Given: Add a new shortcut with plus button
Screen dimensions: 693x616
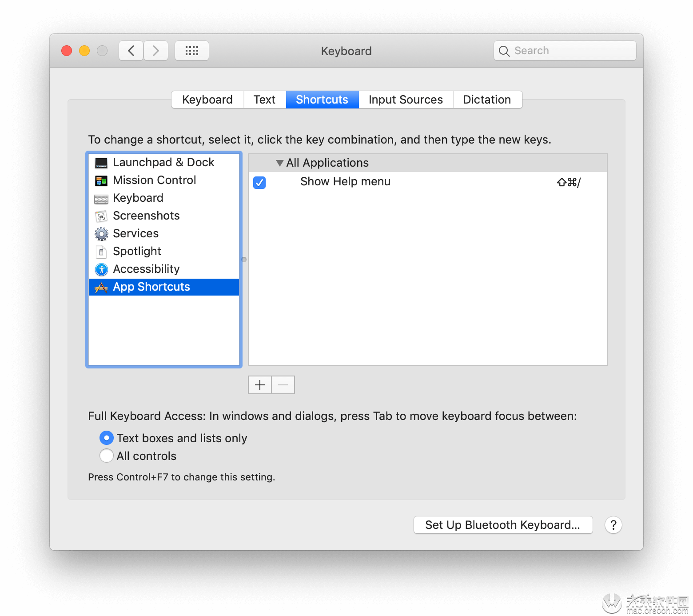Looking at the screenshot, I should pos(260,385).
